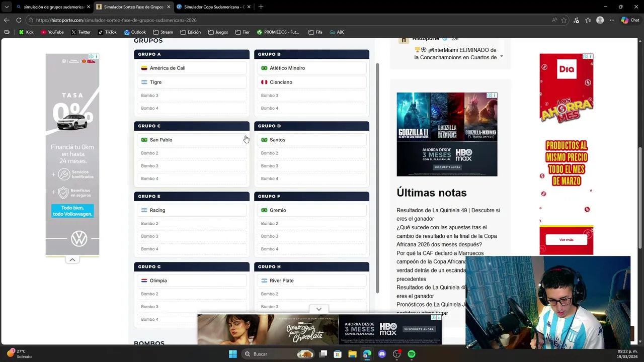Expand the Histoporte feed post chevron
The image size is (644, 362).
click(x=501, y=56)
